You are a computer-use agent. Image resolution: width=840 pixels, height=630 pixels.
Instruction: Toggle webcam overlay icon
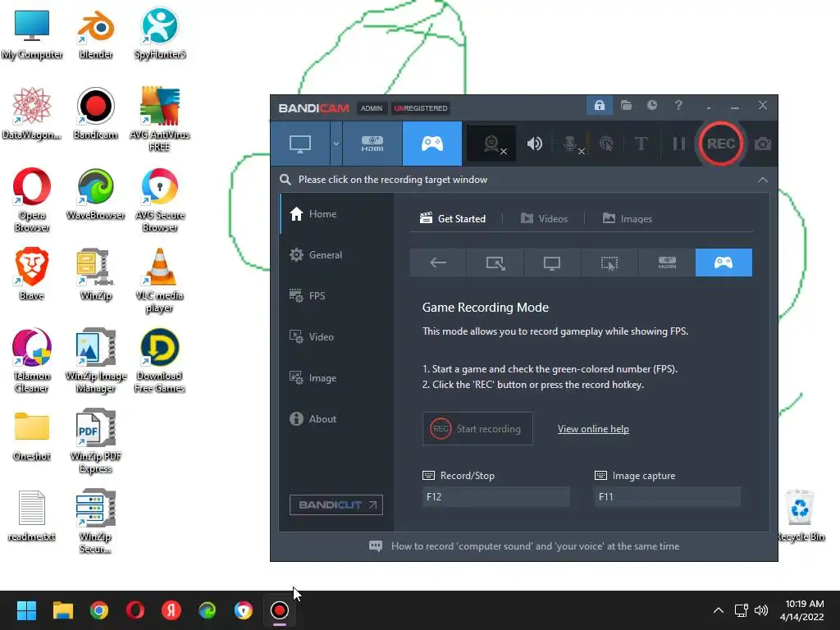(x=491, y=144)
